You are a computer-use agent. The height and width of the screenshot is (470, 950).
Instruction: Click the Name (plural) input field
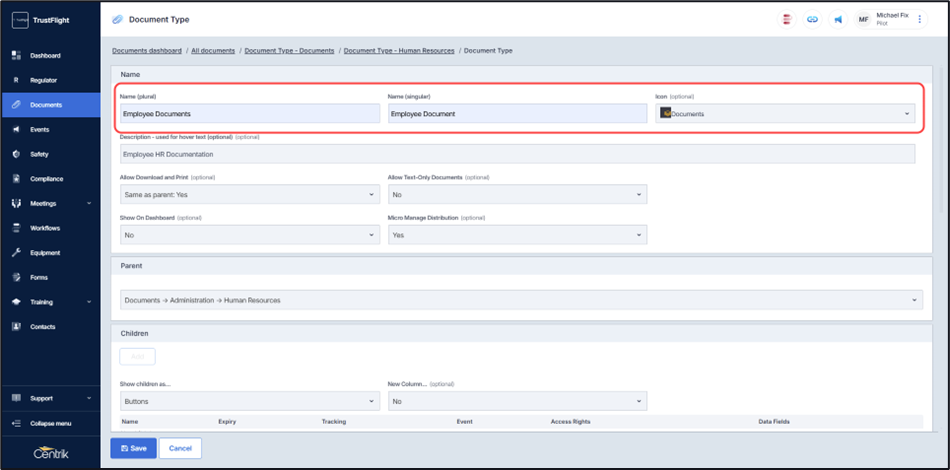tap(249, 114)
